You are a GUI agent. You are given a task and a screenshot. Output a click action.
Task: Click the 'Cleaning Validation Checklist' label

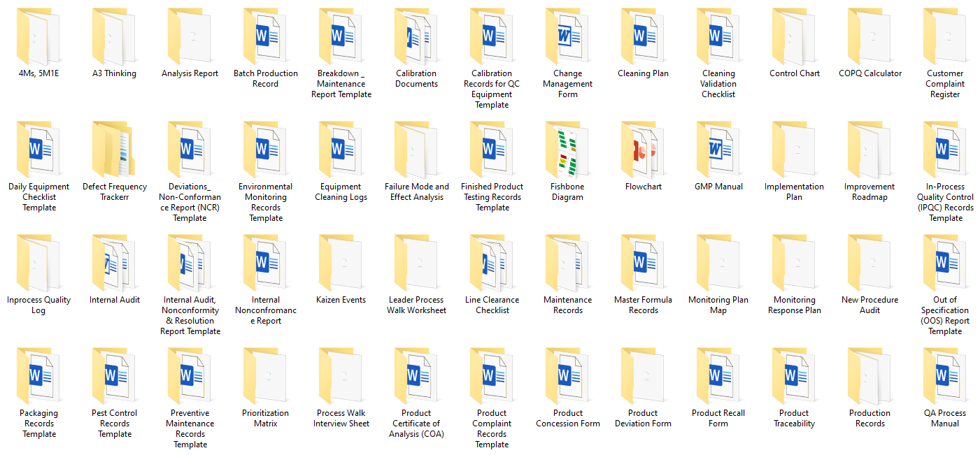[x=718, y=84]
